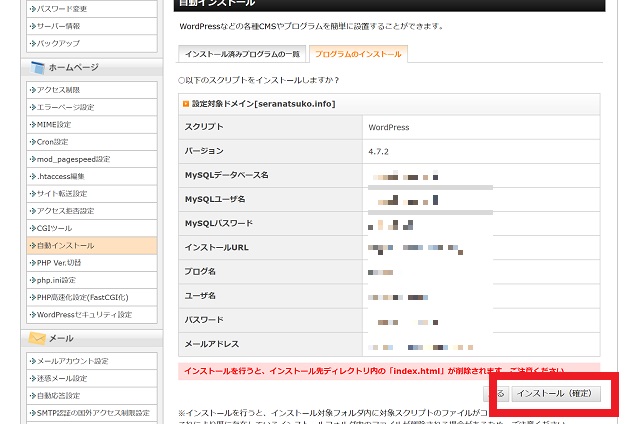Viewport: 640px width, 424px height.
Task: Click the WordPress script value
Action: 389,127
